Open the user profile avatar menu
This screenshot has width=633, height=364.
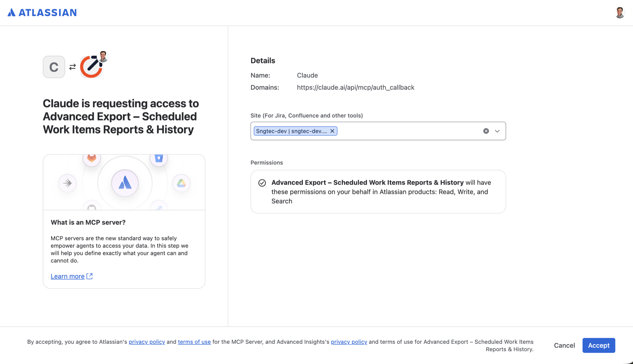619,13
